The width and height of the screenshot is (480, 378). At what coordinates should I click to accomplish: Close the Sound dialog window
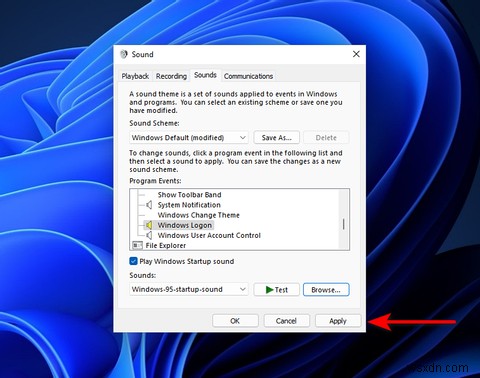coord(356,54)
